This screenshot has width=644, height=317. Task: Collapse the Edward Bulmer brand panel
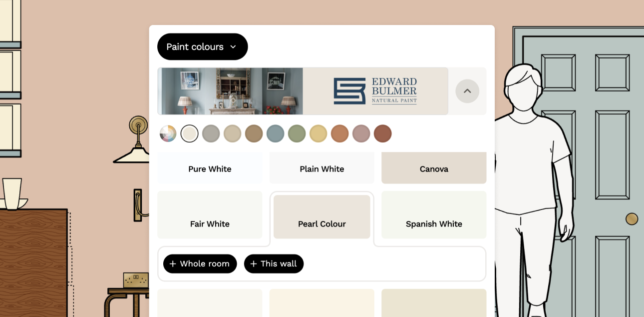467,91
